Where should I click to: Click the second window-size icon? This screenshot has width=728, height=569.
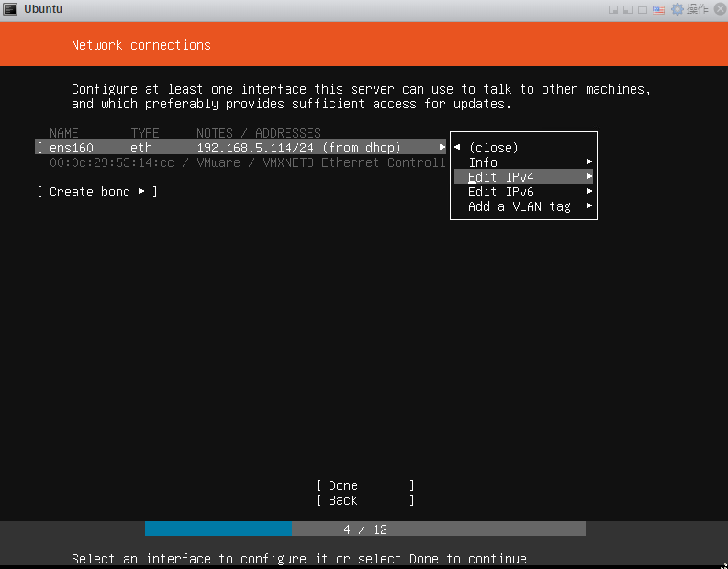[629, 9]
